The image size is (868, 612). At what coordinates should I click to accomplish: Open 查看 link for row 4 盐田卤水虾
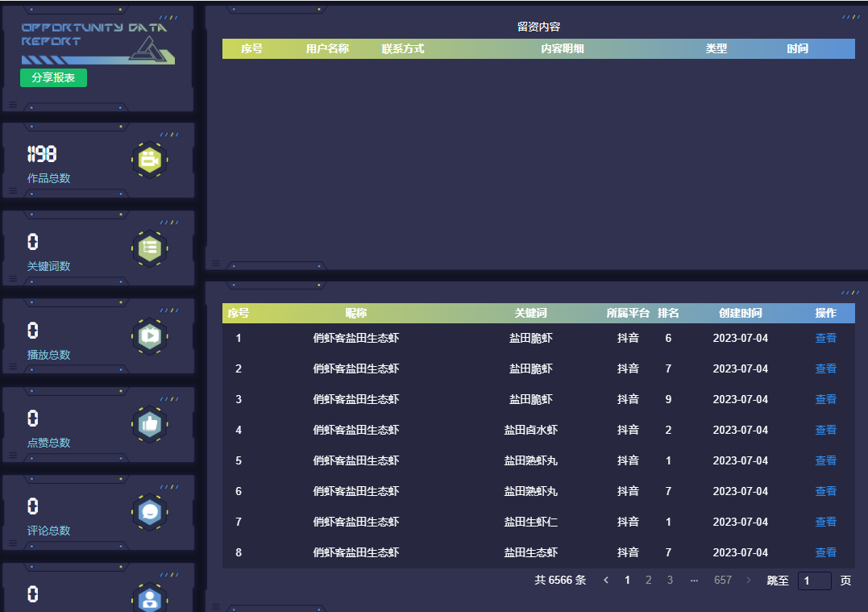[x=825, y=430]
